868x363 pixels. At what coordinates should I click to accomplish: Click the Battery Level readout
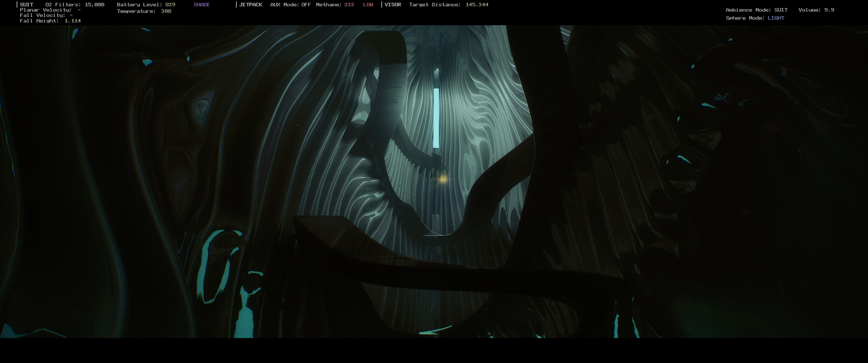(x=146, y=4)
